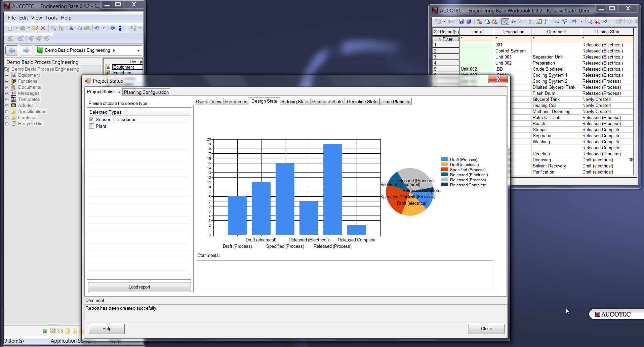The image size is (644, 347).
Task: Switch to the Bidding State tab
Action: click(x=294, y=102)
